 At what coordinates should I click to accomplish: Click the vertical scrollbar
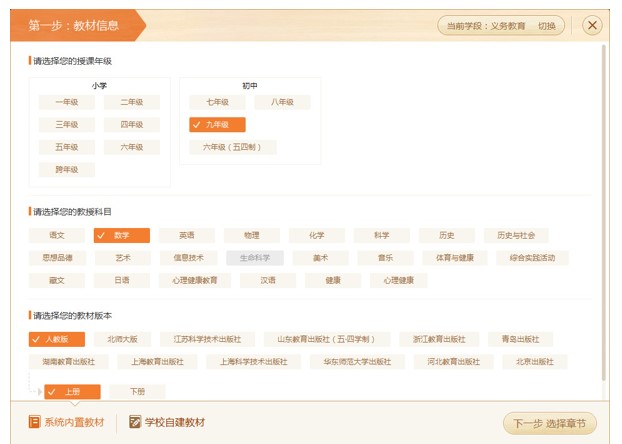click(x=604, y=213)
